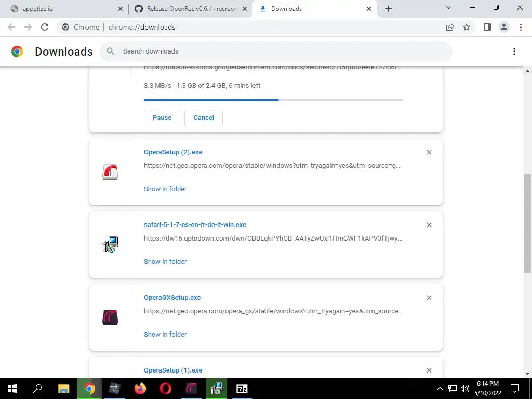532x399 pixels.
Task: Open OperaSetup (2).exe file link
Action: (x=173, y=152)
